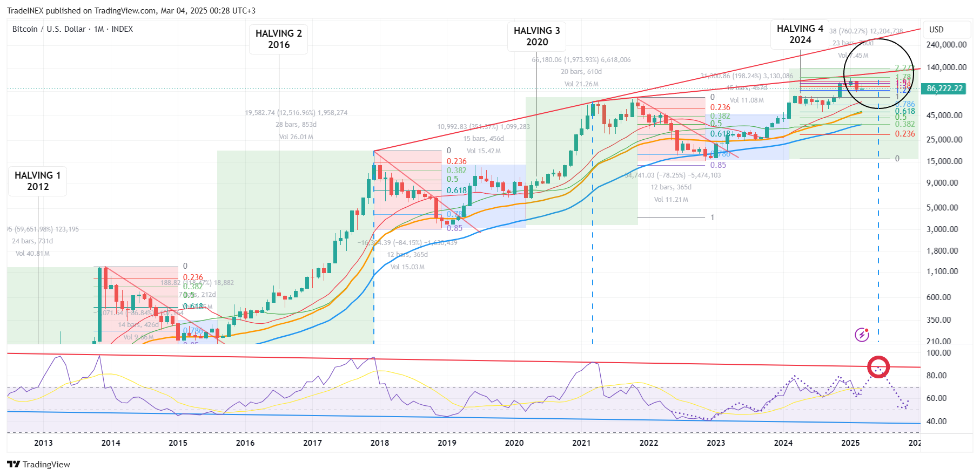Click the 3,000.00 price axis label
Viewport: 980px width, 476px height.
942,229
